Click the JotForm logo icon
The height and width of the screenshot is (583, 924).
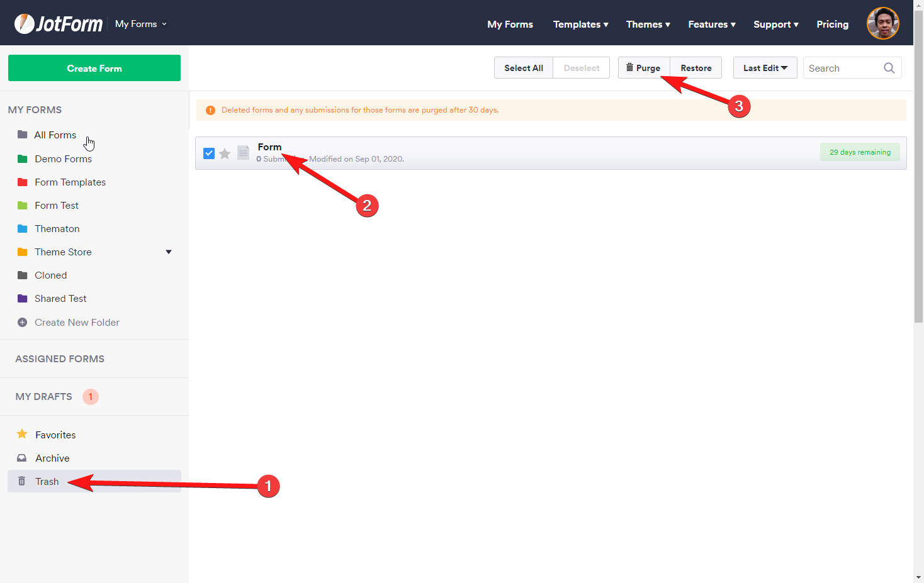click(x=25, y=24)
